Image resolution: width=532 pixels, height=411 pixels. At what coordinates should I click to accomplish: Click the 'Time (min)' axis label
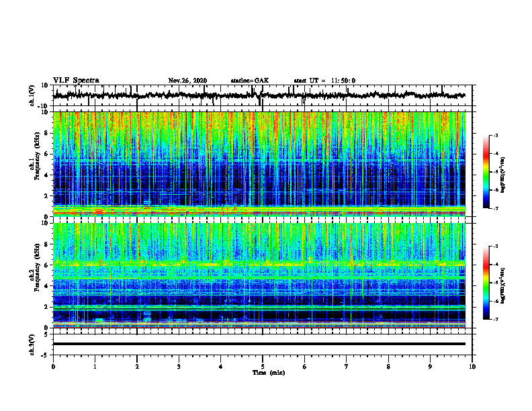[269, 373]
